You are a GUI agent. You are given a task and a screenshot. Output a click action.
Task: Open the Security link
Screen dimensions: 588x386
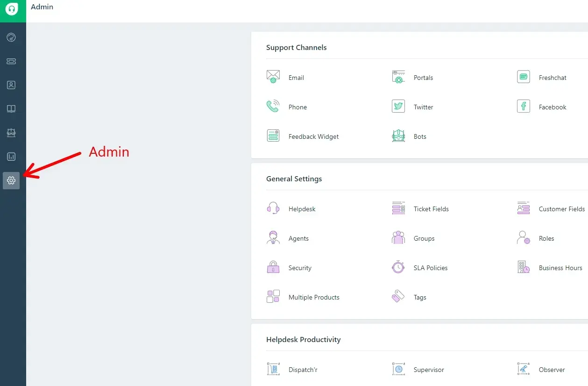tap(300, 268)
